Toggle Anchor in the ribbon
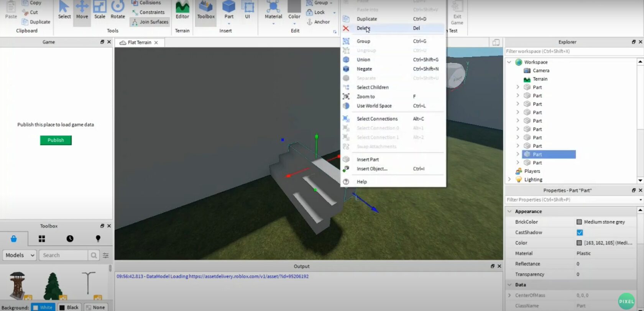The image size is (644, 311). (x=318, y=22)
